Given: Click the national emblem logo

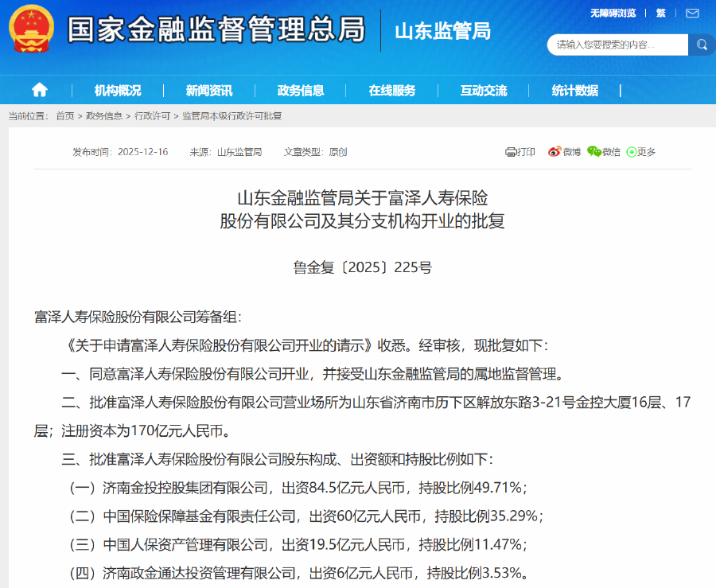Looking at the screenshot, I should [x=31, y=29].
